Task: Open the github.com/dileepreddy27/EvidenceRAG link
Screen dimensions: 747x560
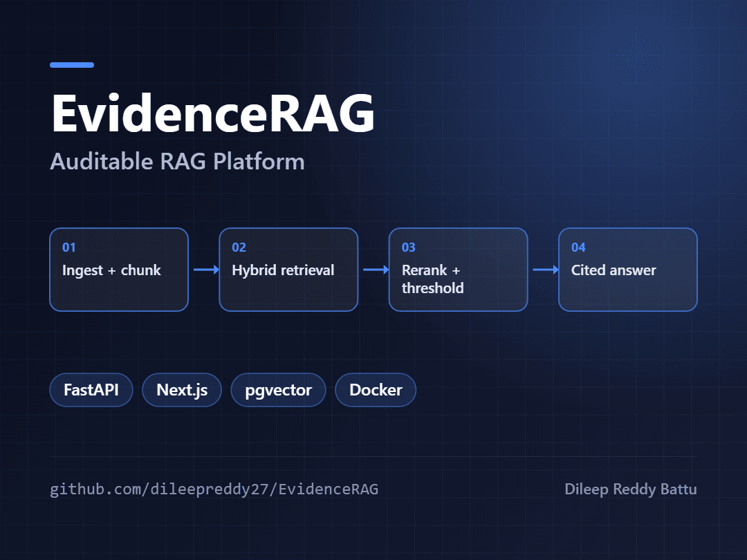Action: [x=214, y=489]
